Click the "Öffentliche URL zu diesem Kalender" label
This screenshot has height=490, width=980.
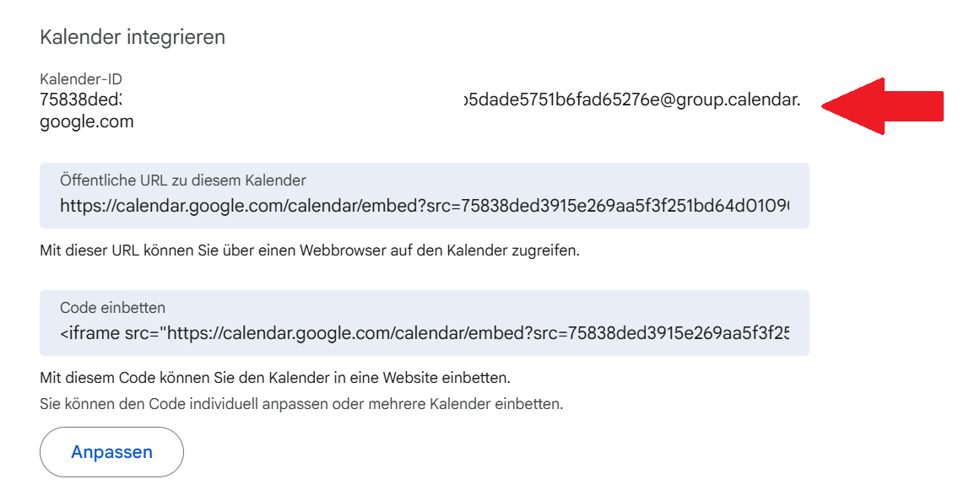pos(182,180)
